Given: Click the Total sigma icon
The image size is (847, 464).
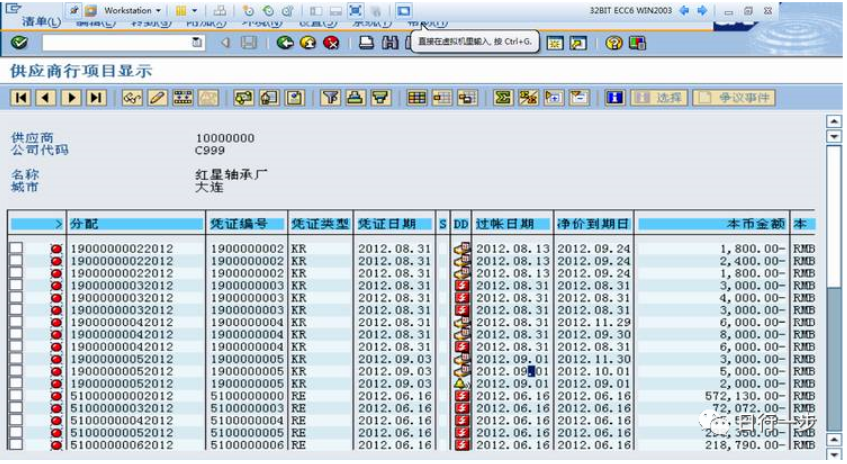Looking at the screenshot, I should pyautogui.click(x=503, y=98).
